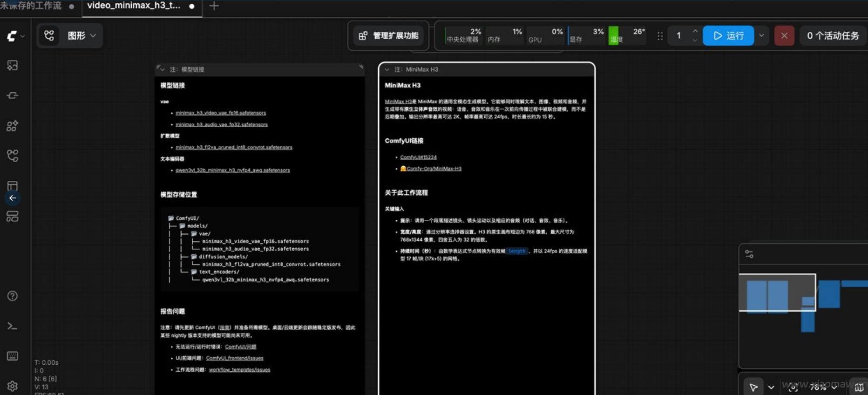Click the fit view icon
Image resolution: width=868 pixels, height=395 pixels.
(x=793, y=387)
